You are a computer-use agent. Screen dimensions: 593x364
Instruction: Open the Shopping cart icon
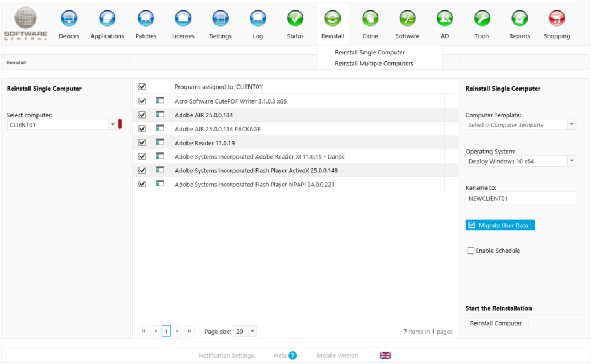click(557, 18)
